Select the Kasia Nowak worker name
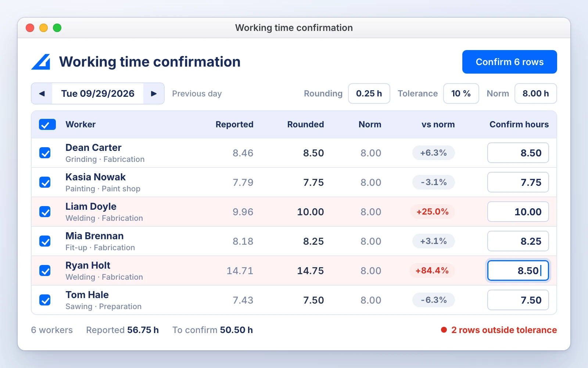The width and height of the screenshot is (588, 368). (x=96, y=177)
